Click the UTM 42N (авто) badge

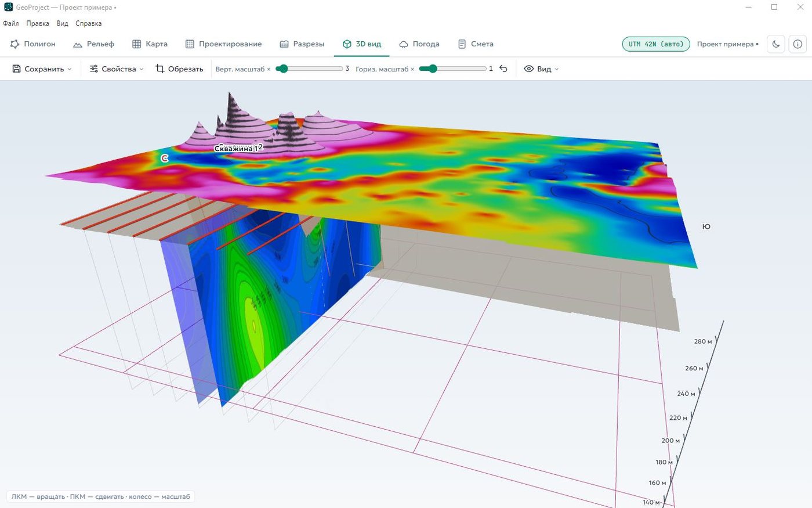656,44
